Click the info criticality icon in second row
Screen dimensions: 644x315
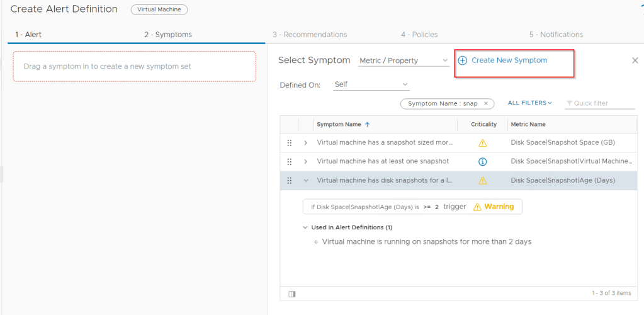(x=483, y=162)
